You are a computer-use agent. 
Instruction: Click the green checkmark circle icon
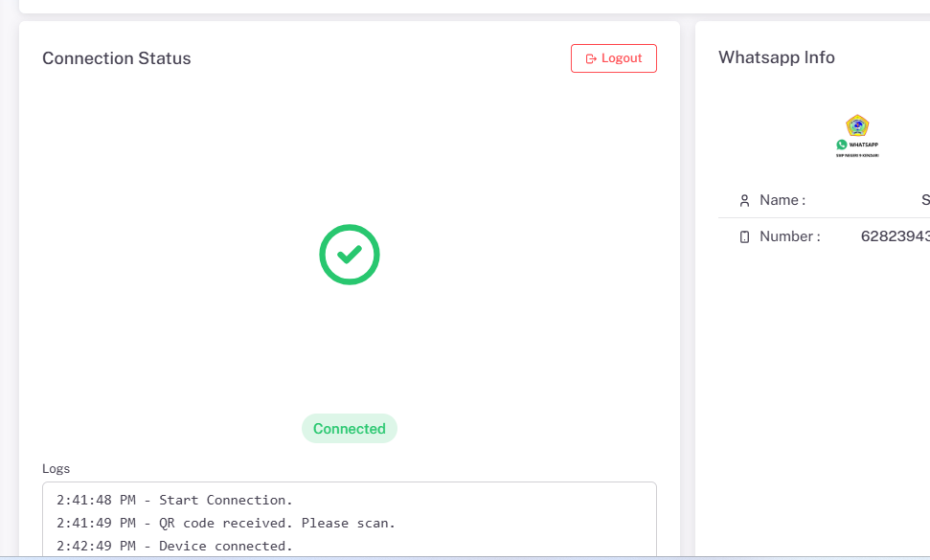pos(350,255)
